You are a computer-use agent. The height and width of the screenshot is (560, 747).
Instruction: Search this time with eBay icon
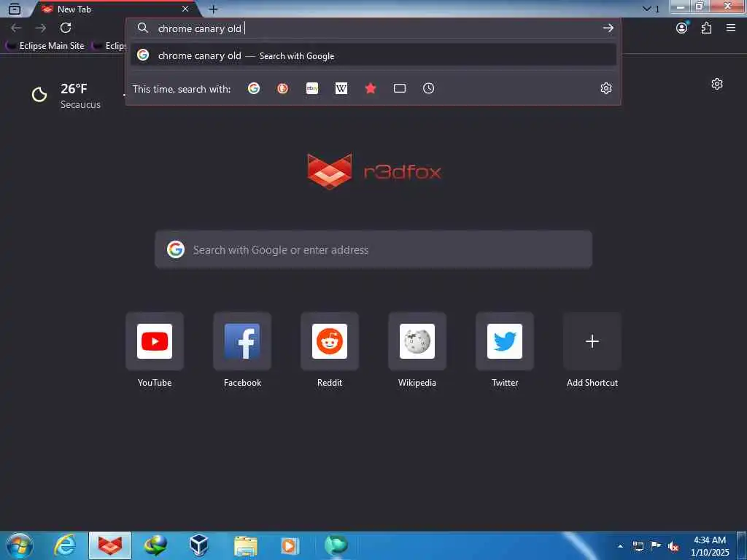click(312, 88)
